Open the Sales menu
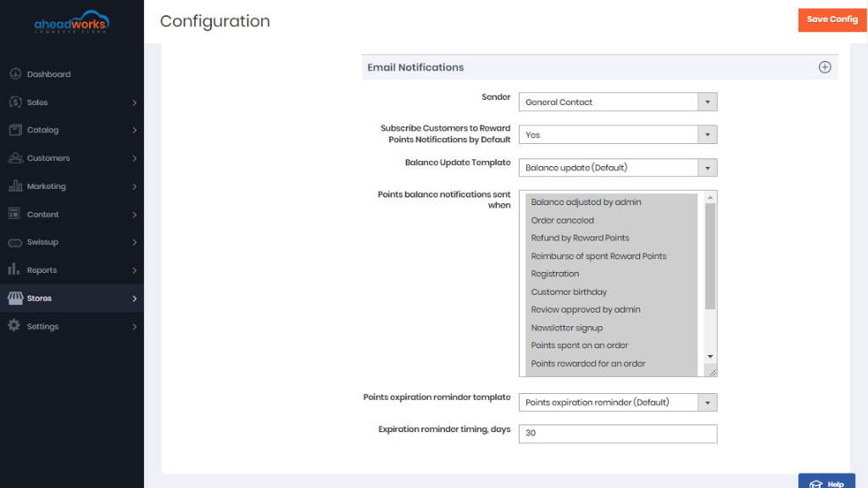The image size is (868, 488). [x=72, y=102]
